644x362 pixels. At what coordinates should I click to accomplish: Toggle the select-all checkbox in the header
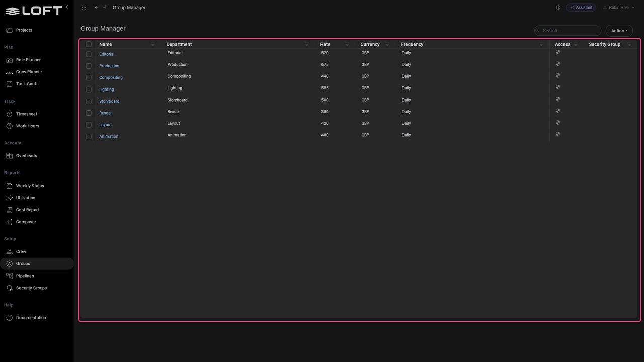[x=89, y=44]
